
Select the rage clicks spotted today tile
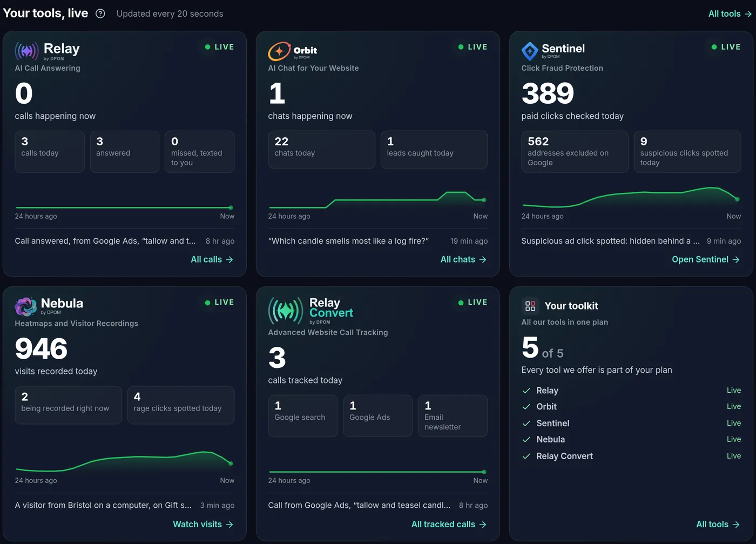tap(181, 405)
